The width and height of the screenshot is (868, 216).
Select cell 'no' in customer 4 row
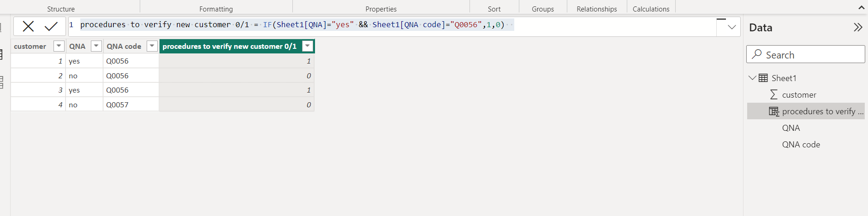(x=84, y=105)
